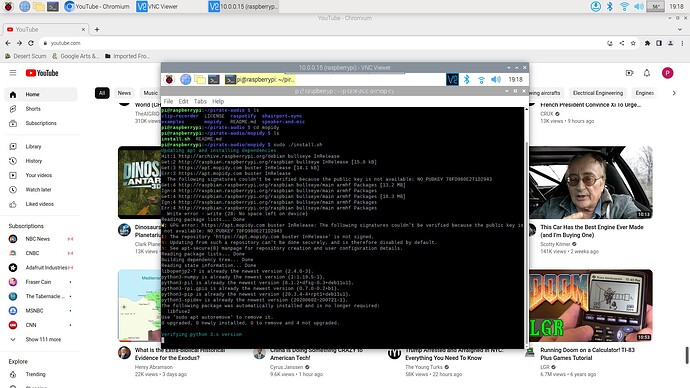Open Wi-Fi network menu in host tray

(x=624, y=6)
